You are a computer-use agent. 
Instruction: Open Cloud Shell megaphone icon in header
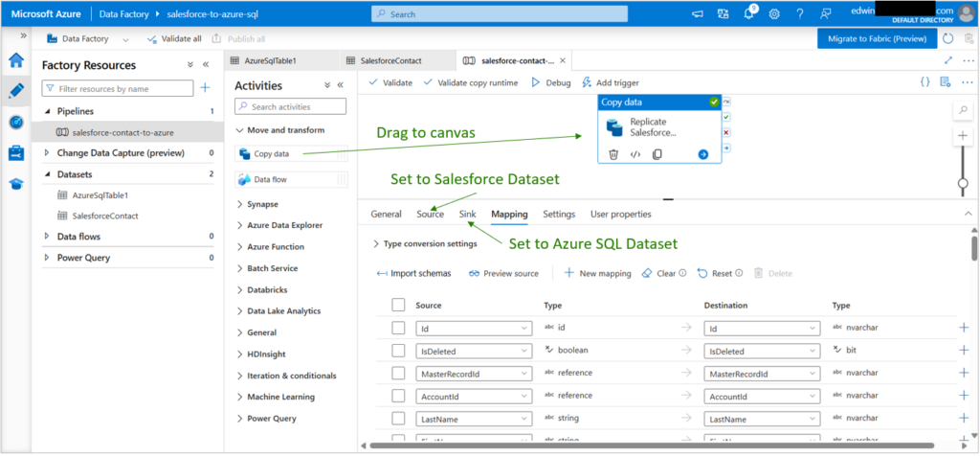[698, 13]
